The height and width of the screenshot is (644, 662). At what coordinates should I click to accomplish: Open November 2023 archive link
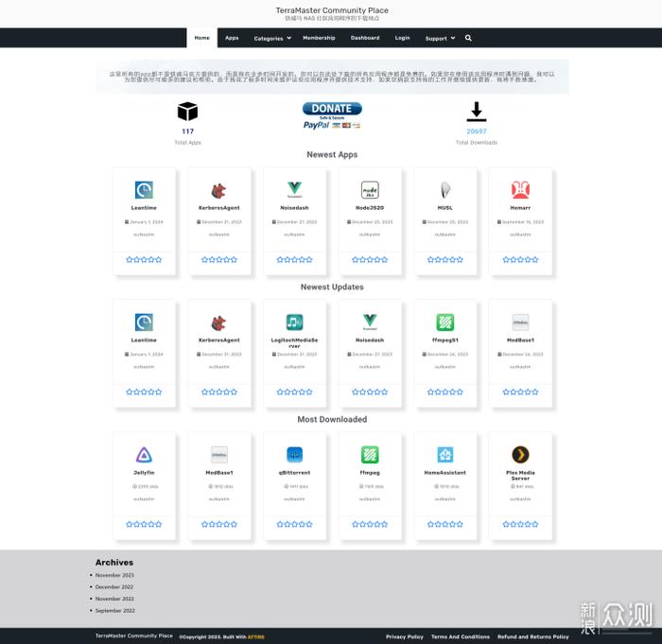[114, 575]
